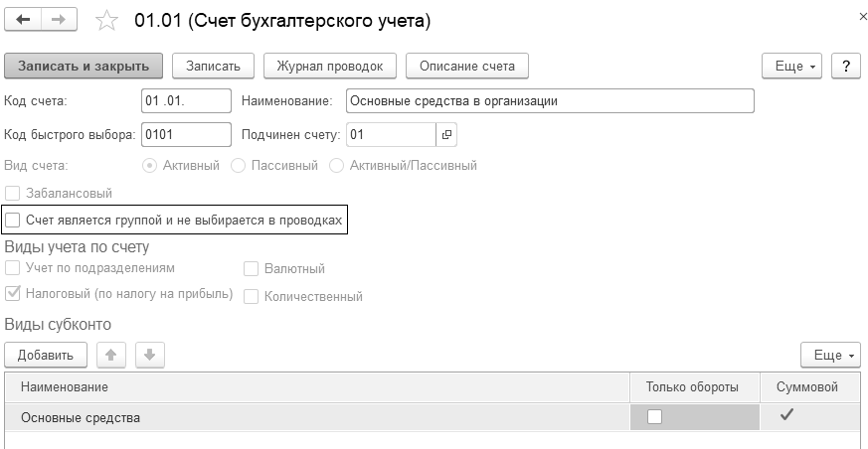Open the help question mark button

pyautogui.click(x=845, y=66)
